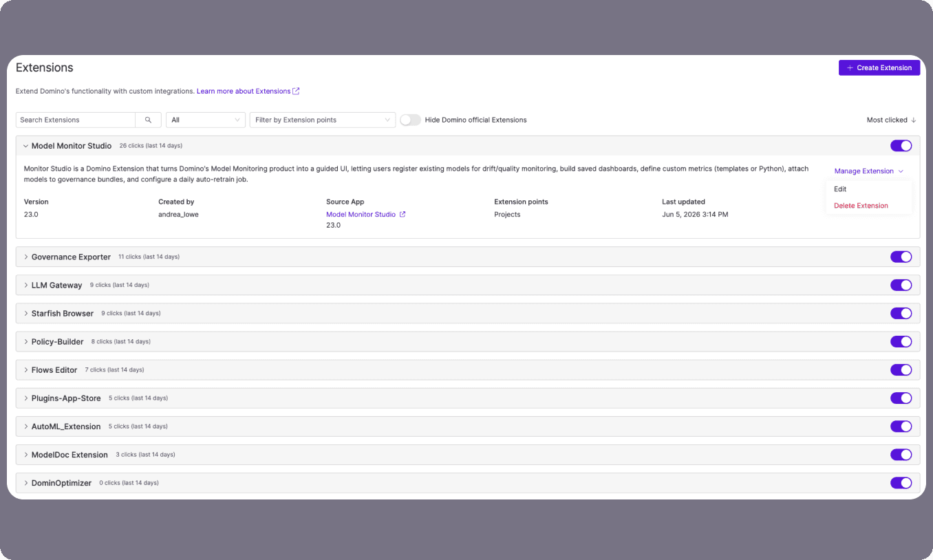Screen dimensions: 933x560
Task: Expand the Plugins-App-Store row
Action: pos(25,398)
